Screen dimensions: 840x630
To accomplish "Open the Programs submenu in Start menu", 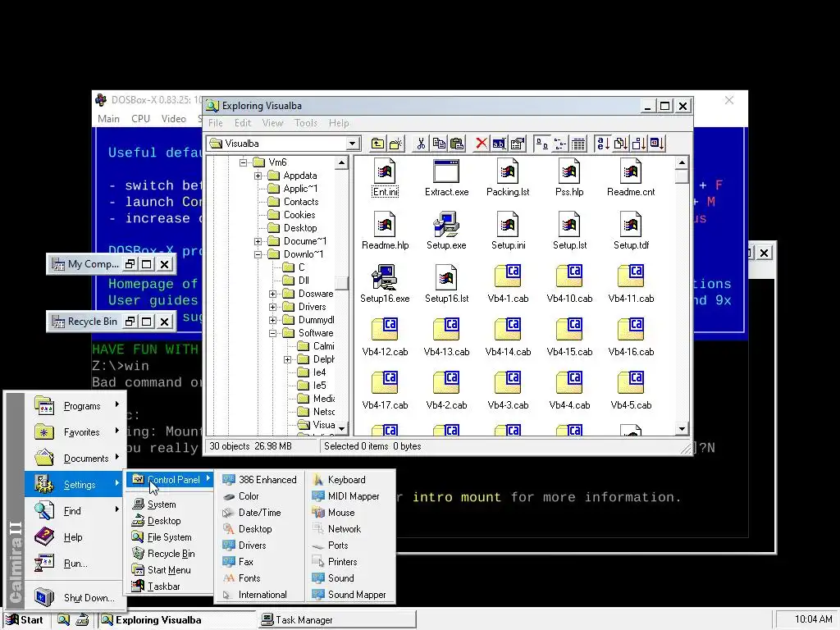I will [75, 405].
